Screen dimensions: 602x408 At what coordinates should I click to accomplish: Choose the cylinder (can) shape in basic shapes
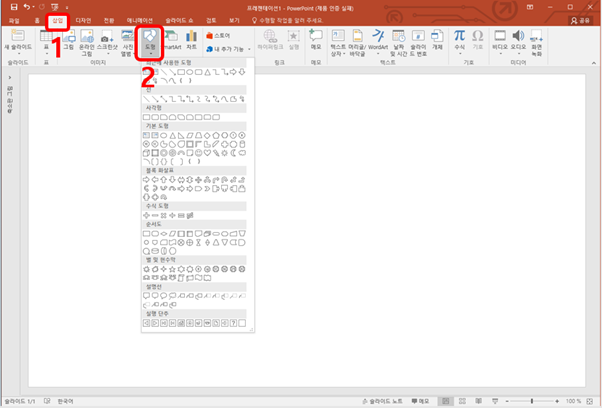242,144
